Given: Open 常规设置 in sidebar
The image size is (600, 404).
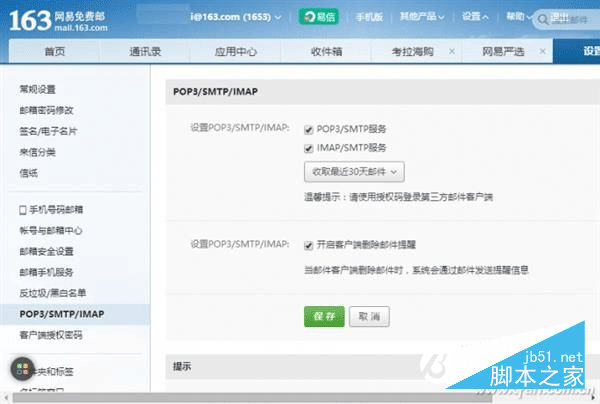Looking at the screenshot, I should click(38, 90).
